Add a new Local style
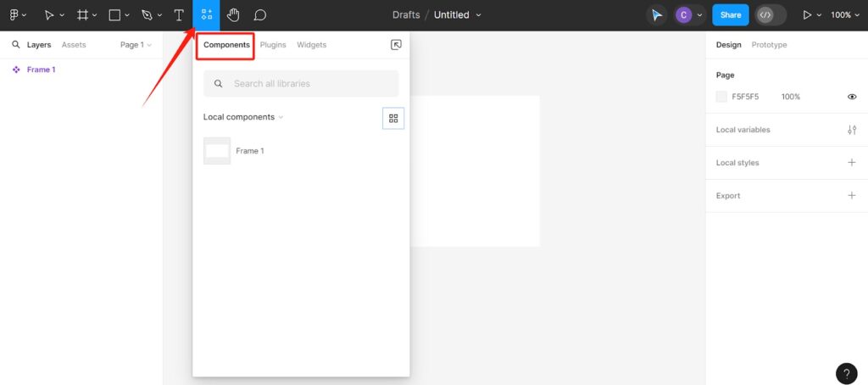The width and height of the screenshot is (868, 385). point(851,162)
